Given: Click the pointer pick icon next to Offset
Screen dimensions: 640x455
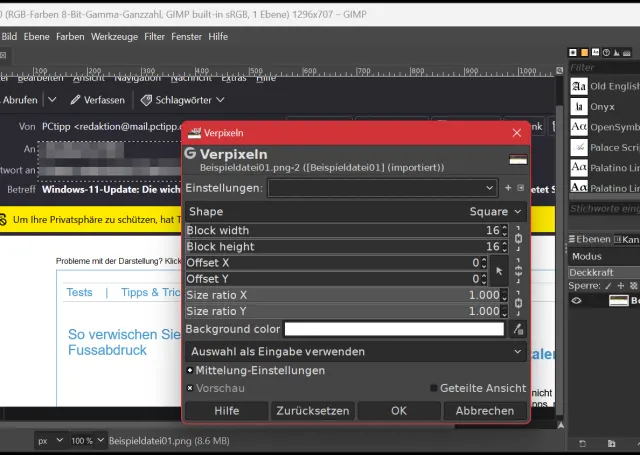Looking at the screenshot, I should [499, 270].
